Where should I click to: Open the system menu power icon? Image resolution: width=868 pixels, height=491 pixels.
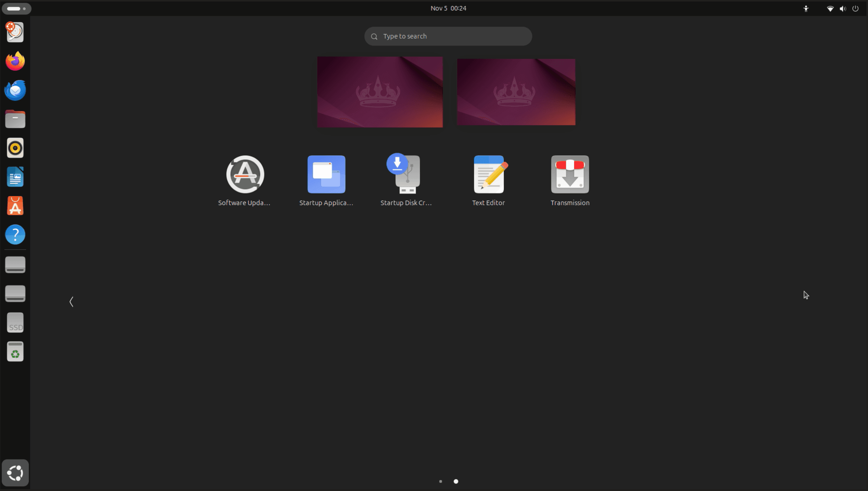point(855,8)
